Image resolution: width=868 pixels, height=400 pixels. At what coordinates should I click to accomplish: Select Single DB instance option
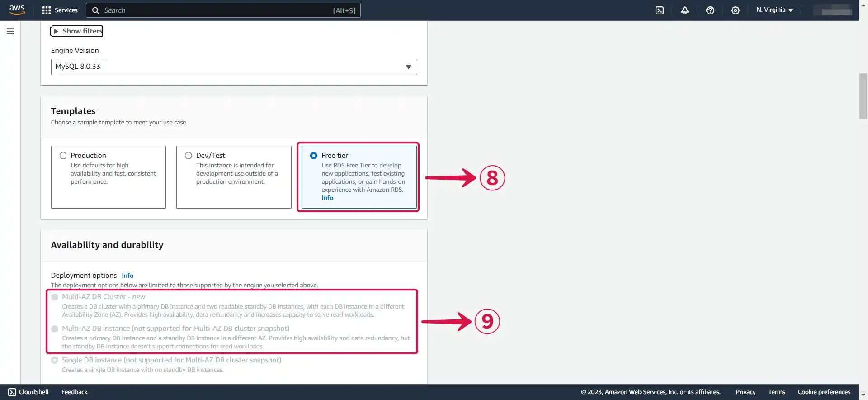pyautogui.click(x=55, y=361)
